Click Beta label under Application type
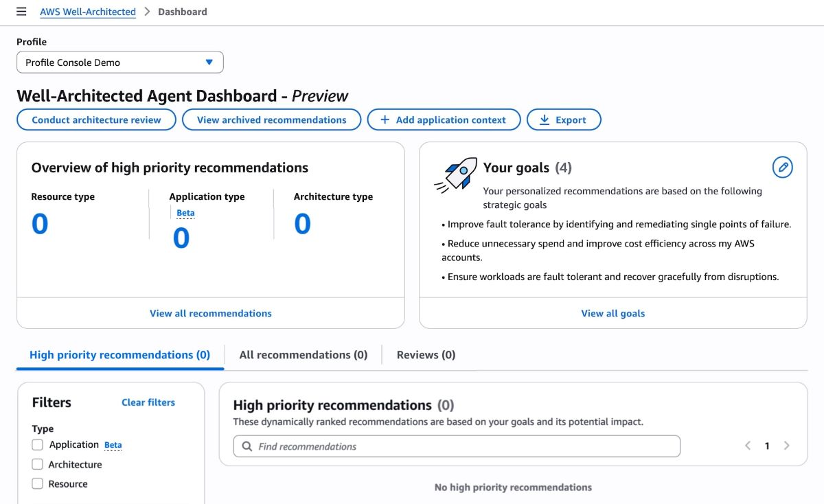The image size is (824, 504). click(185, 213)
